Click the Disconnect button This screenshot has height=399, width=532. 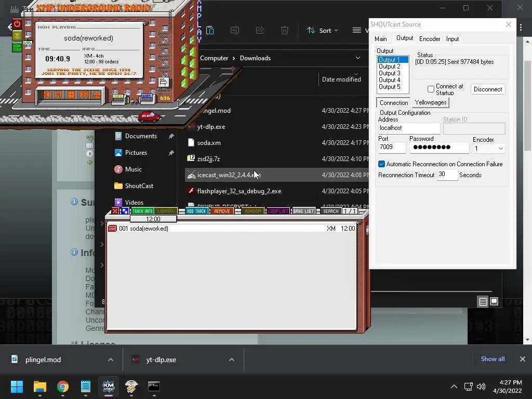488,89
